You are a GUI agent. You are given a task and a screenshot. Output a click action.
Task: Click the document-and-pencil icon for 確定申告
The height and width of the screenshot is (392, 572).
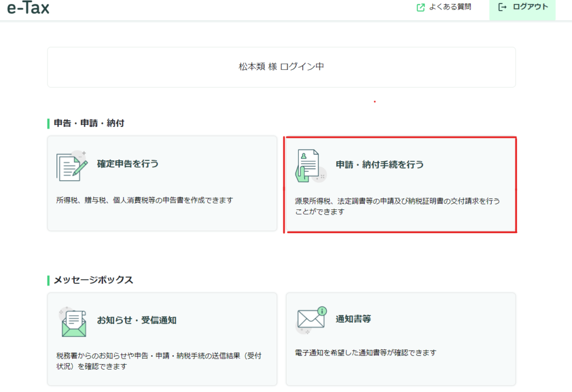[x=72, y=166]
